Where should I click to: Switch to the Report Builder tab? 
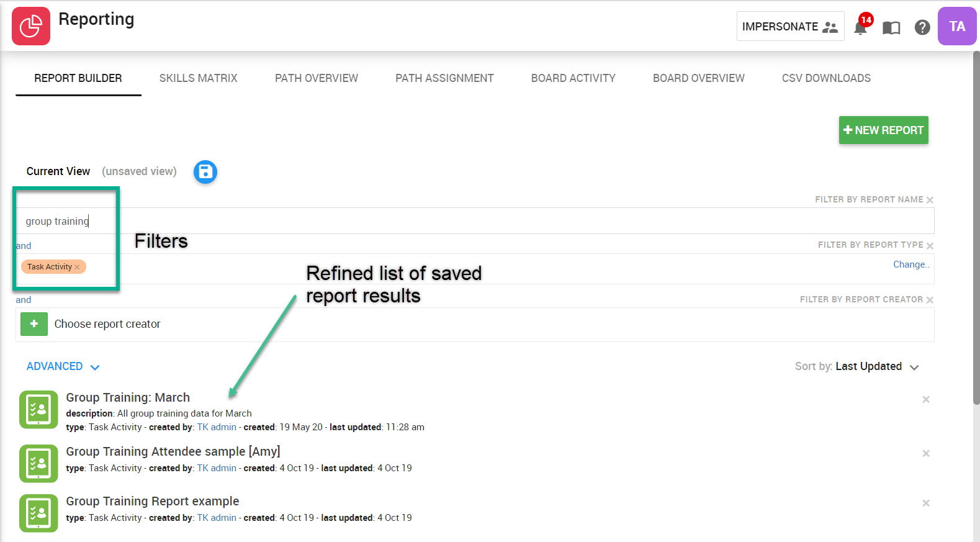tap(78, 78)
